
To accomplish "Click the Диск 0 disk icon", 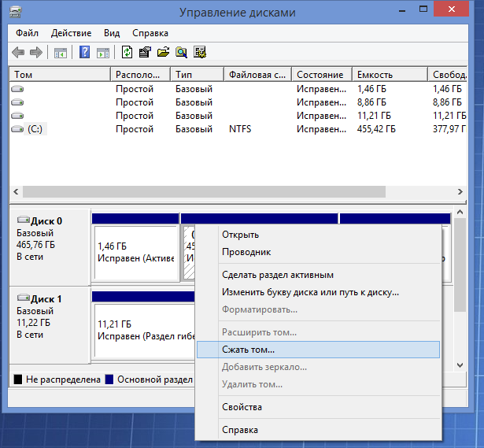I will (24, 220).
